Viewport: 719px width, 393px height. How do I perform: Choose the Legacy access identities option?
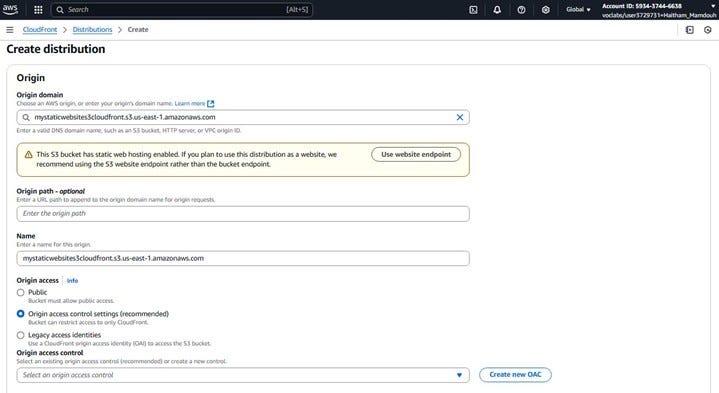point(21,335)
